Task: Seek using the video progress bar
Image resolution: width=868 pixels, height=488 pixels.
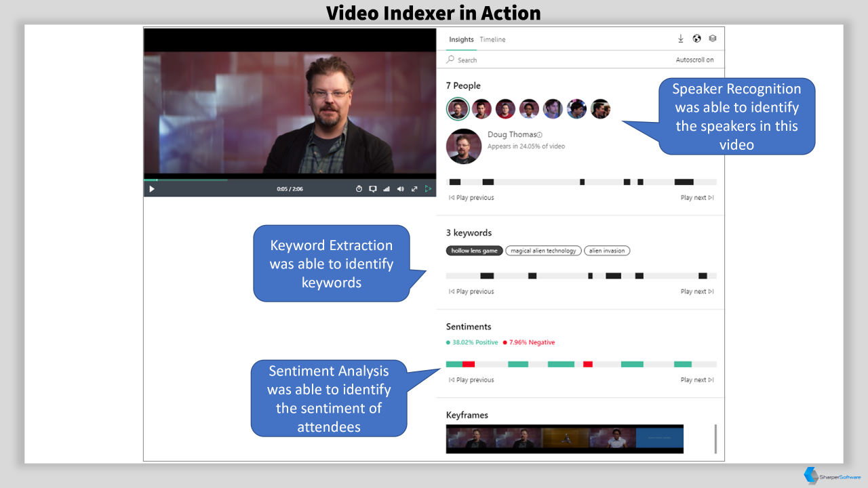Action: pos(290,180)
